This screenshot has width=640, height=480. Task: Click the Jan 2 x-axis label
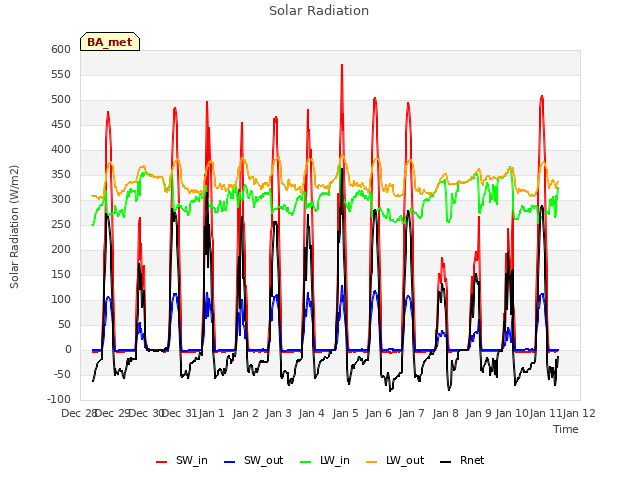(x=246, y=413)
